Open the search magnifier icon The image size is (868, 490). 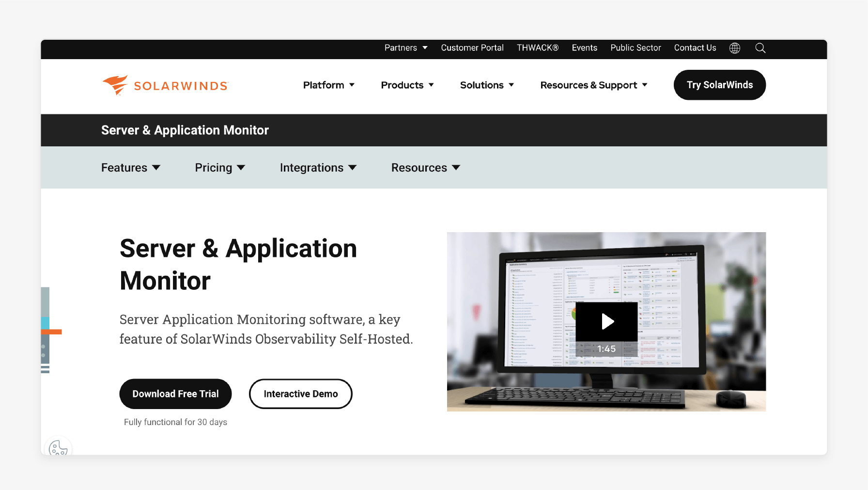(x=760, y=48)
